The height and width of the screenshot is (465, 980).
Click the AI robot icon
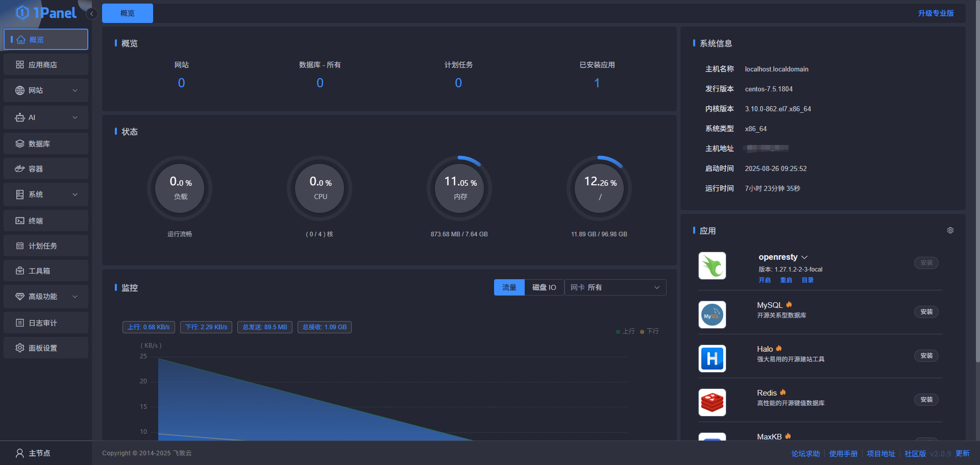click(20, 117)
